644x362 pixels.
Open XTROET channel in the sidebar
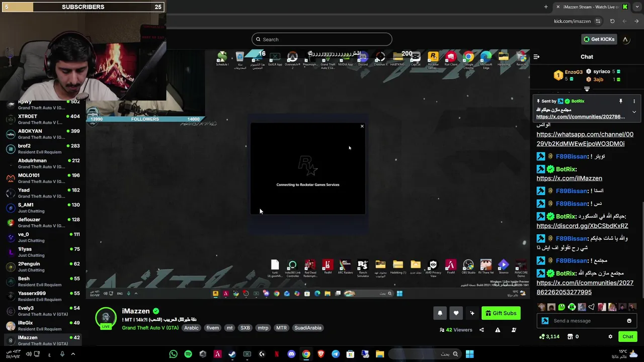coord(43,119)
